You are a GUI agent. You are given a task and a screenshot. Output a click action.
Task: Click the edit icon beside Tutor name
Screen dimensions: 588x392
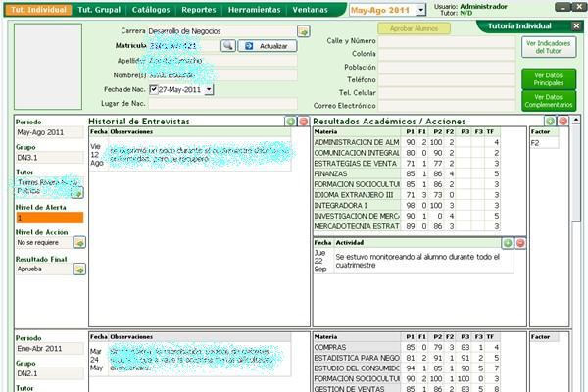coord(77,192)
